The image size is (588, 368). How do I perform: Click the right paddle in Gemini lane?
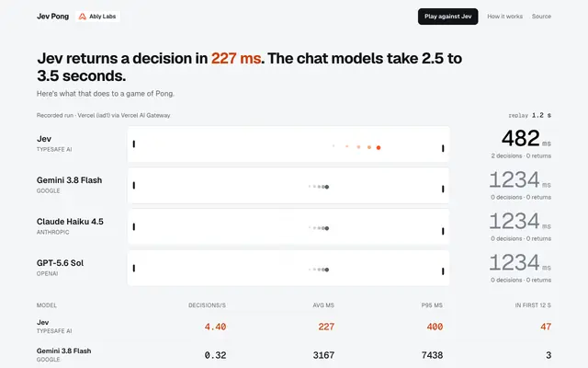coord(443,189)
